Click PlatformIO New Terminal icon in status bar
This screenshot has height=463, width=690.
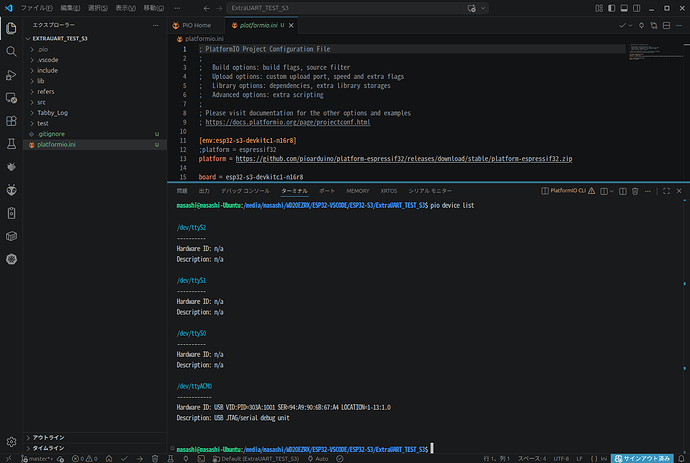pyautogui.click(x=201, y=459)
